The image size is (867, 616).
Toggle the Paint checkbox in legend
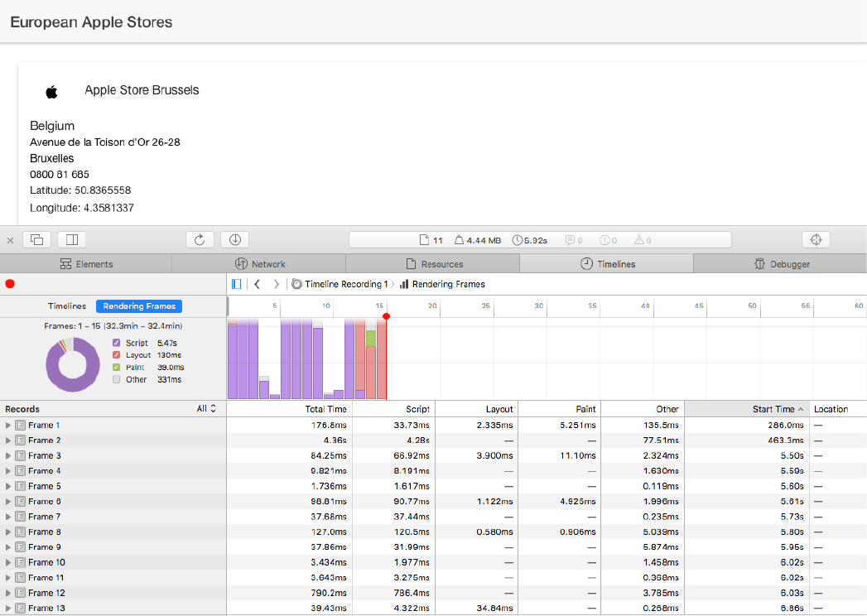coord(116,367)
